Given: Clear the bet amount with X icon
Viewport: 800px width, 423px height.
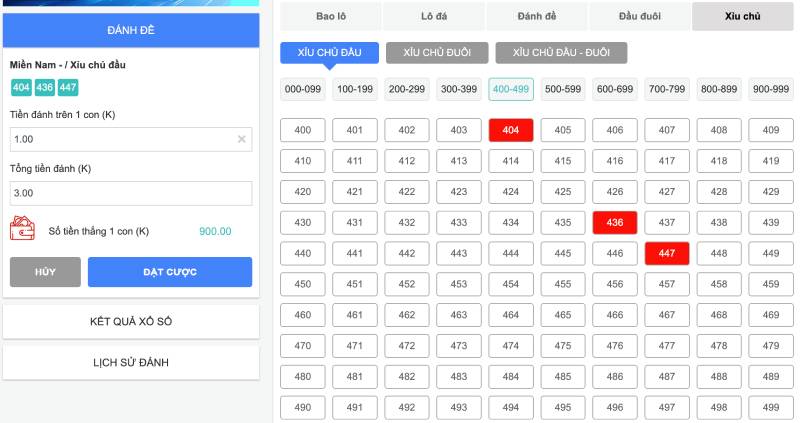Looking at the screenshot, I should pyautogui.click(x=241, y=139).
